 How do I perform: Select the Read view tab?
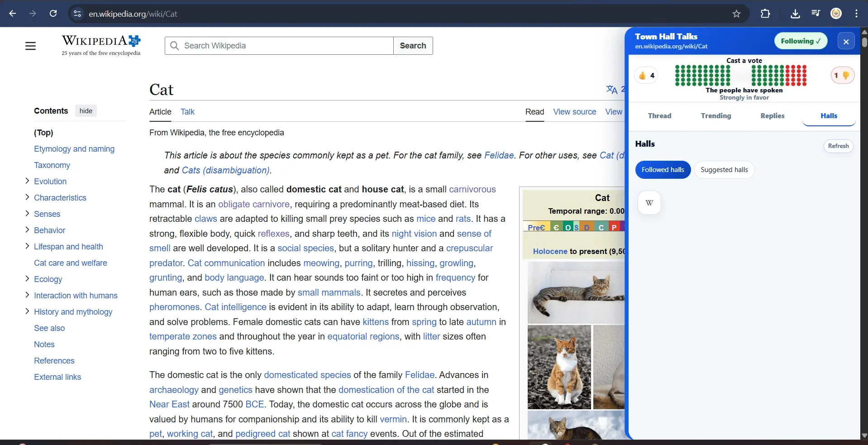pos(534,112)
